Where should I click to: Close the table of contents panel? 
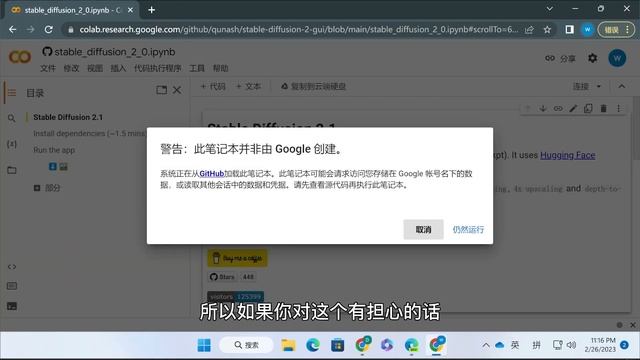[x=177, y=90]
